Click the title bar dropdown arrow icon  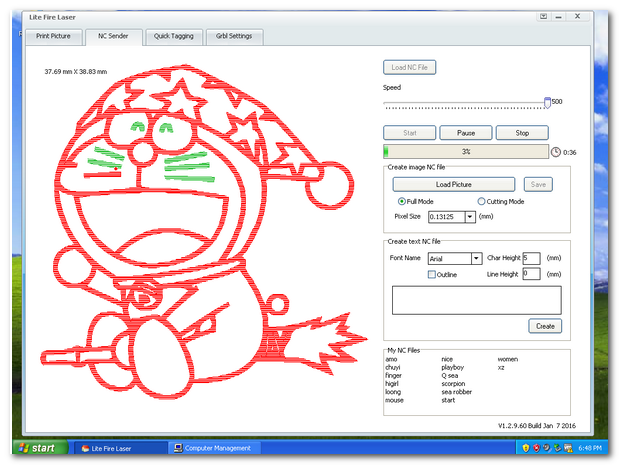pos(544,17)
